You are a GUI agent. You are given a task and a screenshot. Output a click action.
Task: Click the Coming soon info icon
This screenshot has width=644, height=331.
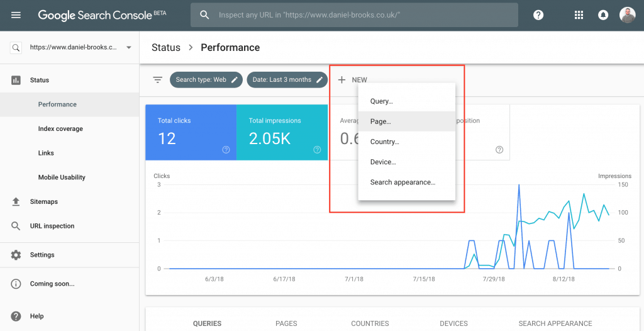(16, 284)
